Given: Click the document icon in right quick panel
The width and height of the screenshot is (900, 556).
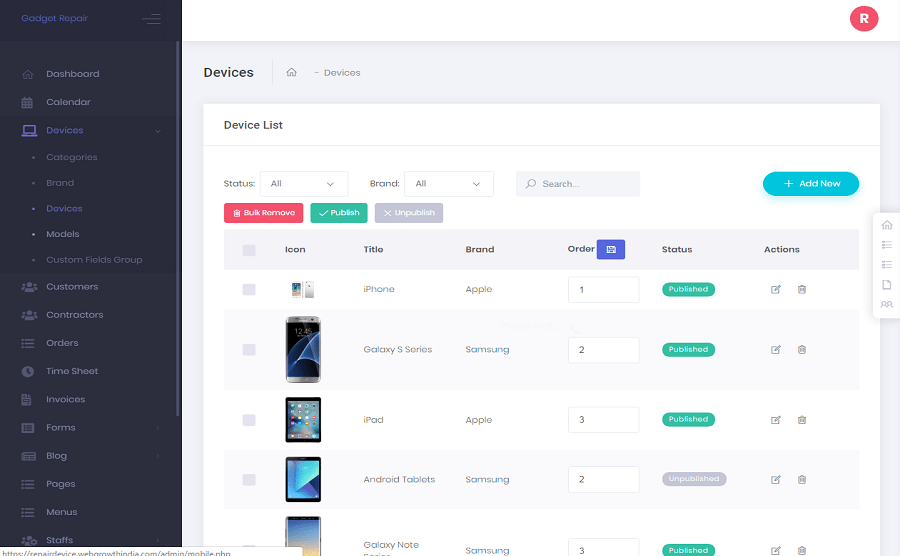Looking at the screenshot, I should [x=887, y=285].
